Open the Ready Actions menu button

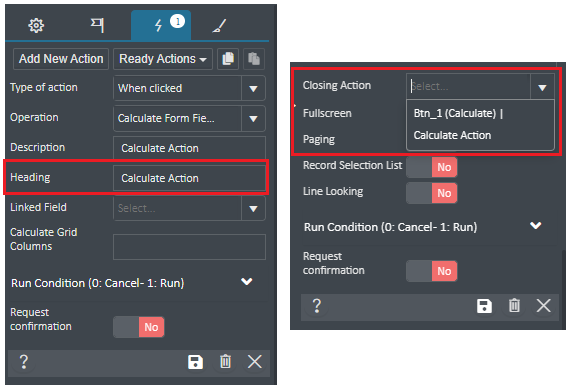[163, 59]
